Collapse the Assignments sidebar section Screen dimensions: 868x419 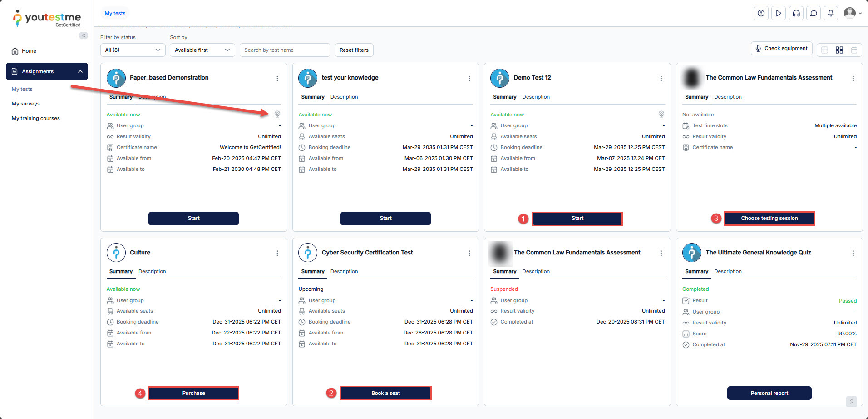coord(80,71)
